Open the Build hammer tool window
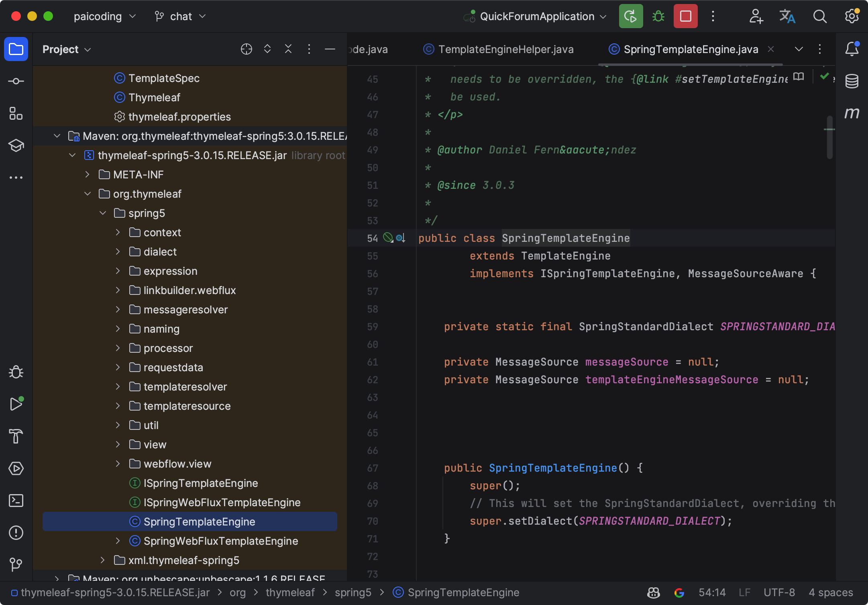Image resolution: width=868 pixels, height=605 pixels. coord(16,436)
